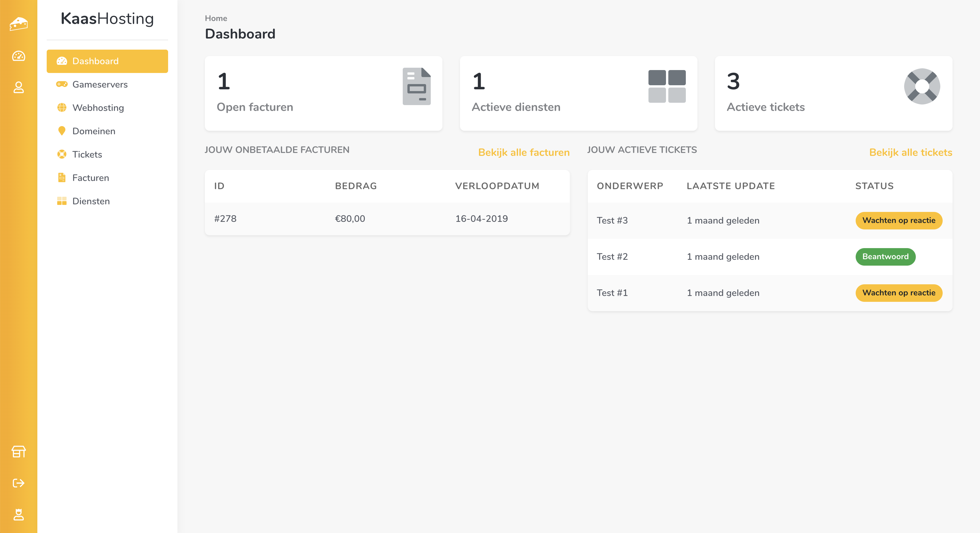Click the logout arrow icon
Screen dimensions: 980x533
[x=18, y=483]
